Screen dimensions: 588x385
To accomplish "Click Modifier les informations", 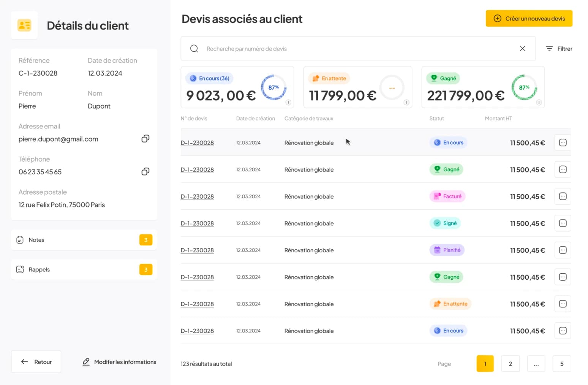I will (x=119, y=362).
